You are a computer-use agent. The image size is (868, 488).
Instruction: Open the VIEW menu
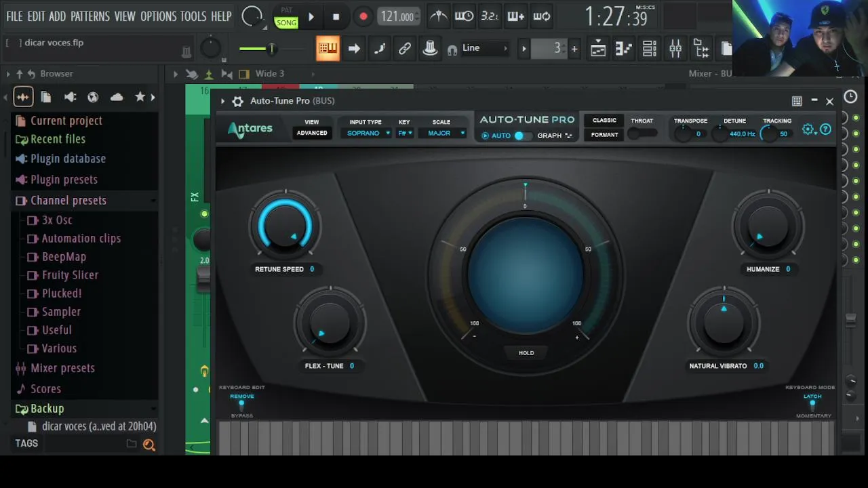(x=124, y=16)
